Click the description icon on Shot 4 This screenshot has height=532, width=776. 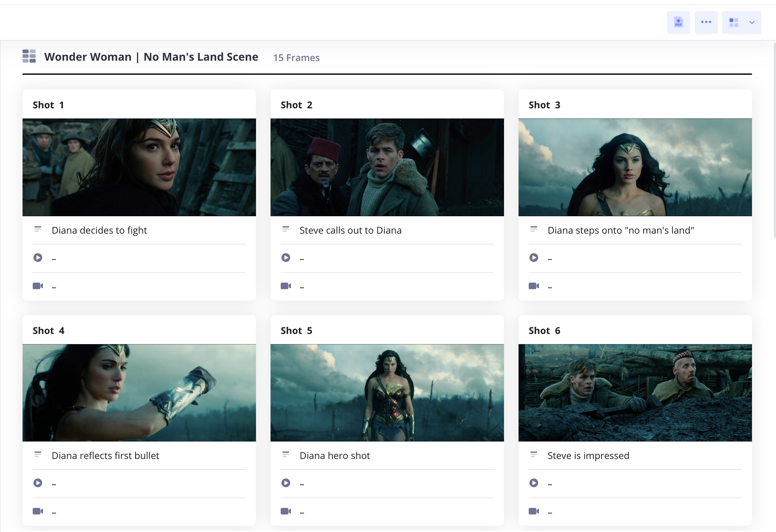(38, 454)
